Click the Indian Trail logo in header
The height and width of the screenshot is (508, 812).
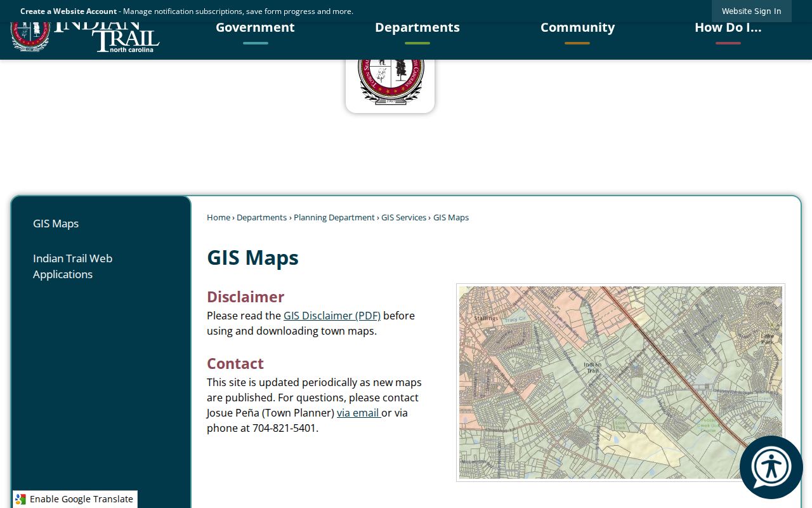pyautogui.click(x=85, y=36)
